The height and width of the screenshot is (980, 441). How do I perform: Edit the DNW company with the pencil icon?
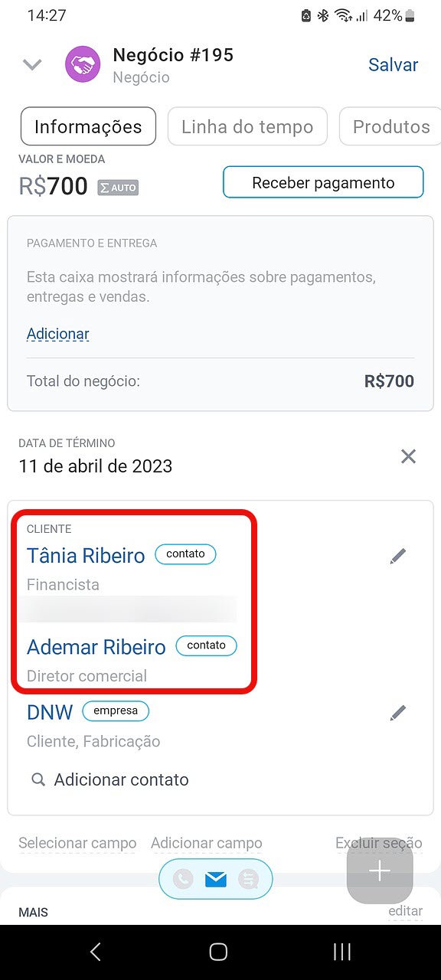click(x=397, y=713)
